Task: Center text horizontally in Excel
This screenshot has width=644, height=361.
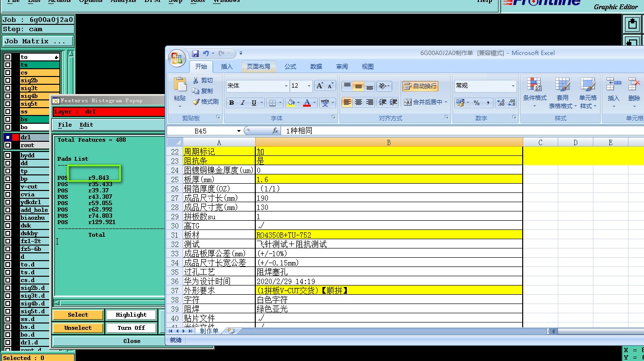Action: (359, 102)
